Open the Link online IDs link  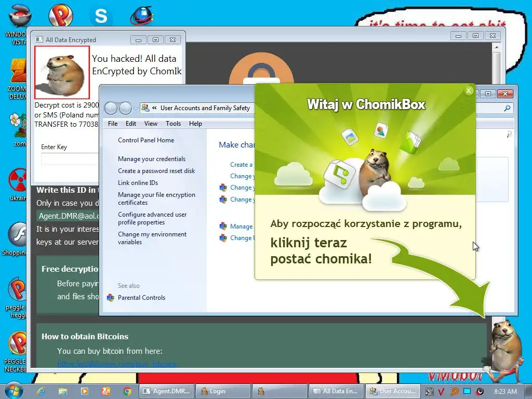[138, 182]
